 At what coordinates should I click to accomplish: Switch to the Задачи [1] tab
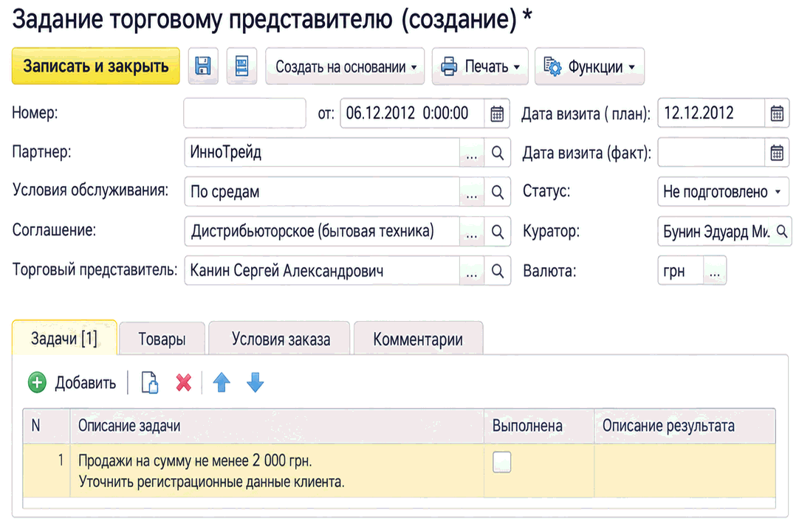point(64,338)
